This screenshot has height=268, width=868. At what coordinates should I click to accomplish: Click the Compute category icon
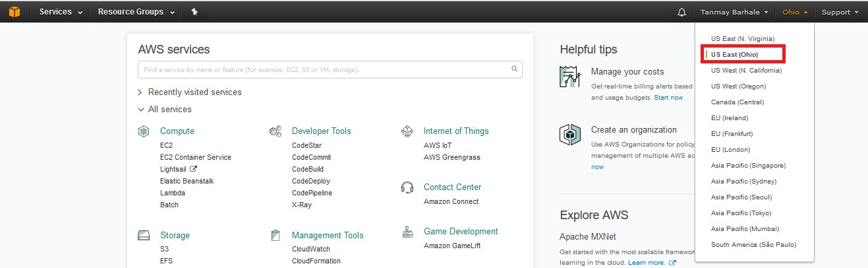(144, 131)
